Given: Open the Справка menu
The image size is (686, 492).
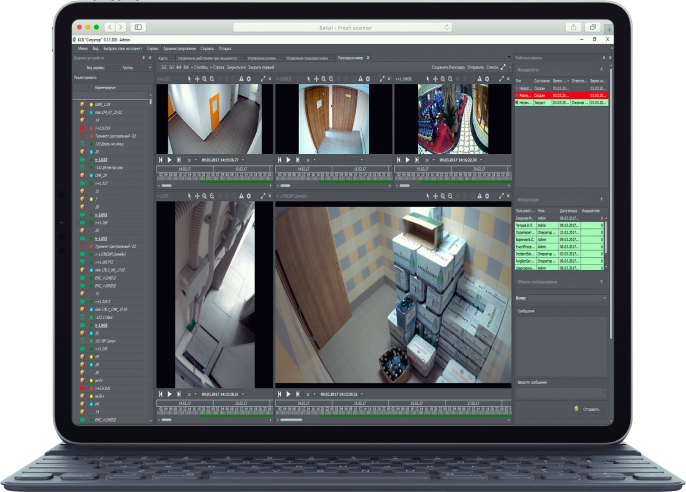Looking at the screenshot, I should point(207,49).
